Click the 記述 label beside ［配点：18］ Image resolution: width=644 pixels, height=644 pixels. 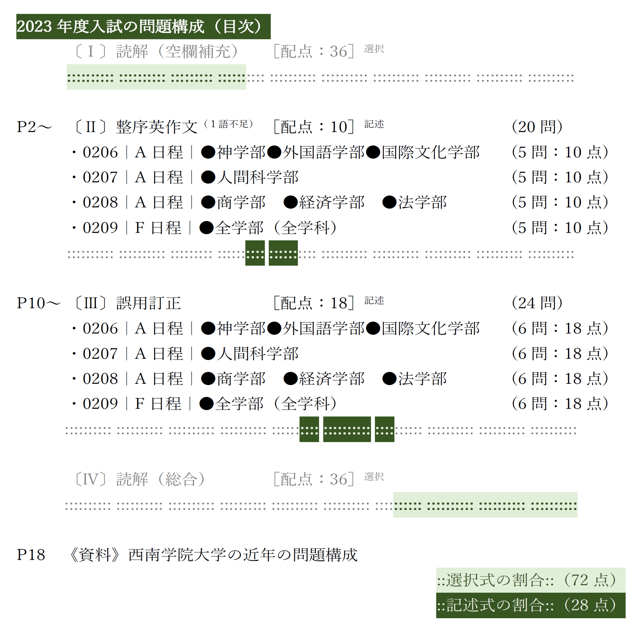374,300
